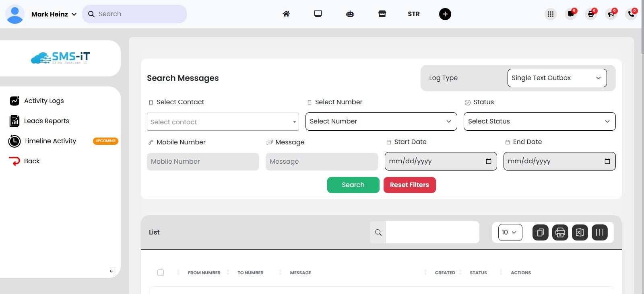Open the Start Date calendar picker icon

pyautogui.click(x=489, y=161)
